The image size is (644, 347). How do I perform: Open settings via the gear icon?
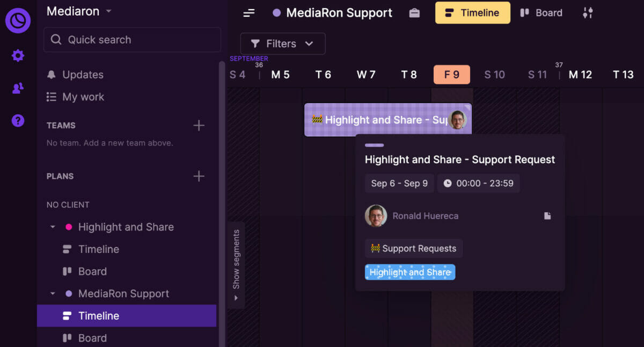[18, 55]
